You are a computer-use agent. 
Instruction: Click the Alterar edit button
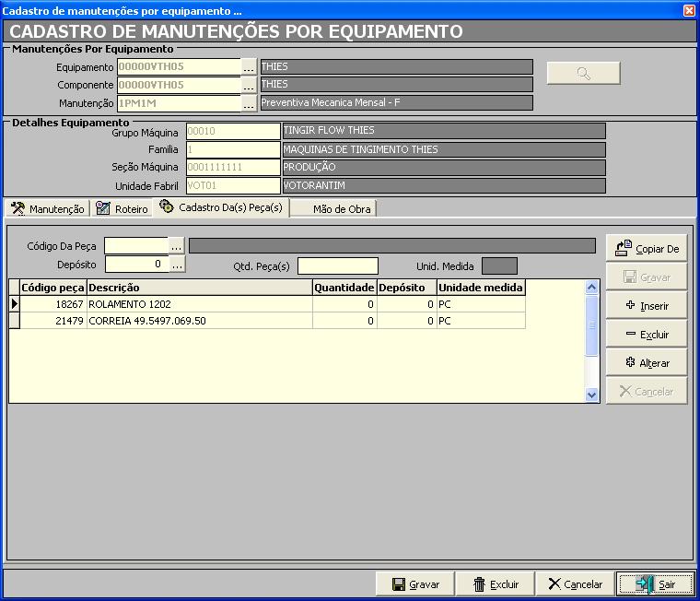pos(647,363)
